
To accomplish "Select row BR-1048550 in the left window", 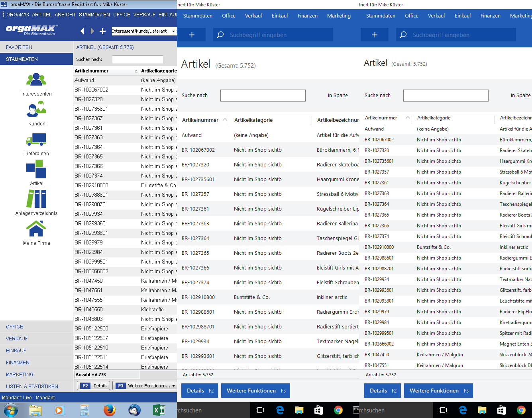I will click(125, 309).
